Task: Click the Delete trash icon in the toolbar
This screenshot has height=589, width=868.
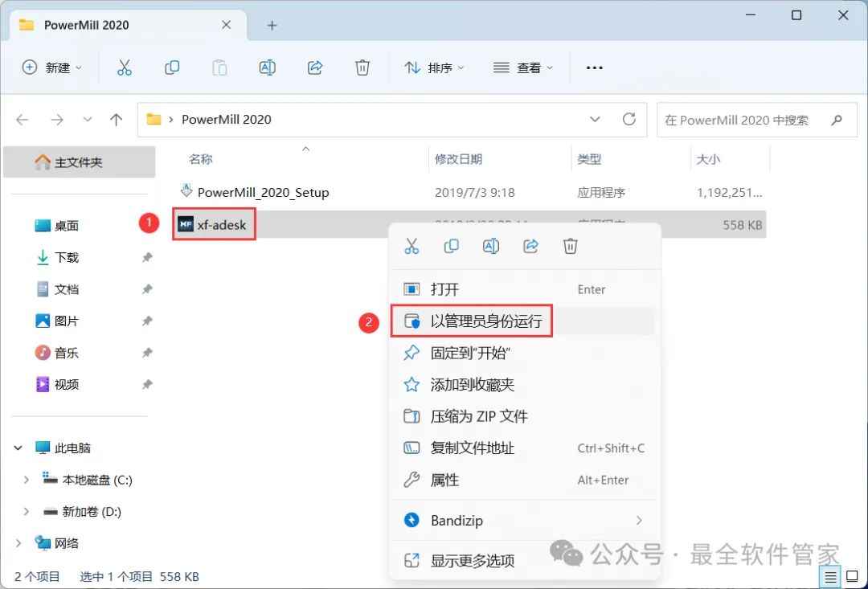Action: pos(362,67)
